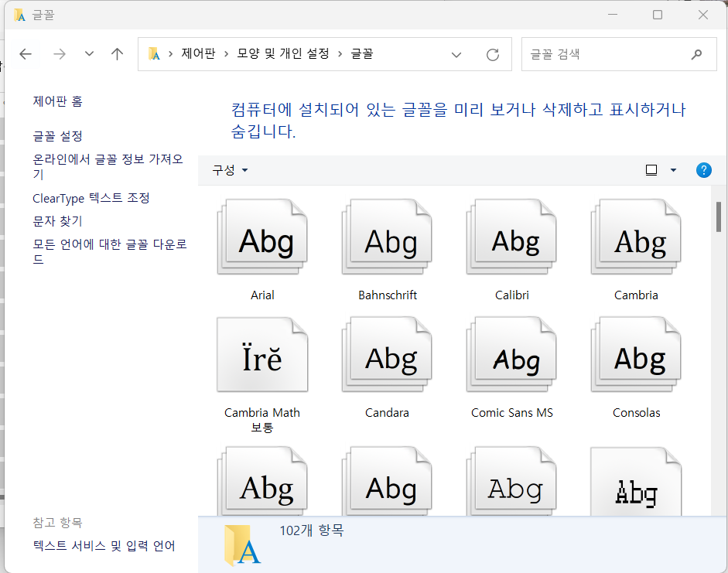The height and width of the screenshot is (573, 728).
Task: Open 온라인에서 글꼴 정보 가져오기 link
Action: pos(108,166)
